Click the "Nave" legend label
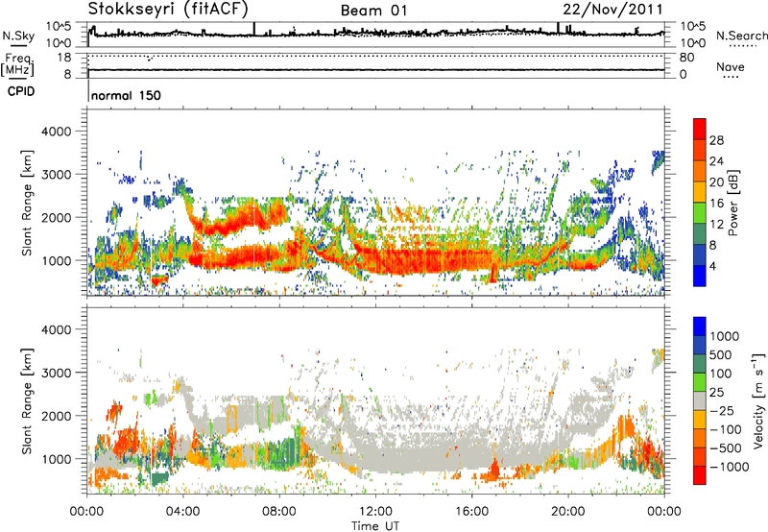This screenshot has width=768, height=532. point(731,66)
